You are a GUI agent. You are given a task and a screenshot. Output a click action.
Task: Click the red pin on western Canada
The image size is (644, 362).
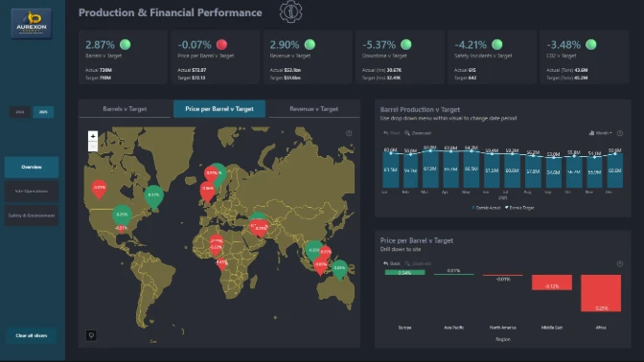99,190
